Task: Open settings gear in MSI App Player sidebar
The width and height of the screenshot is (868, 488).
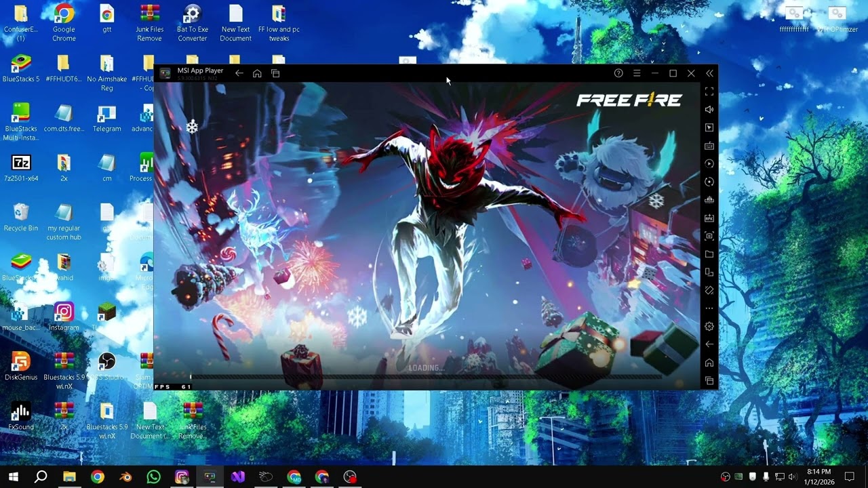Action: [709, 327]
